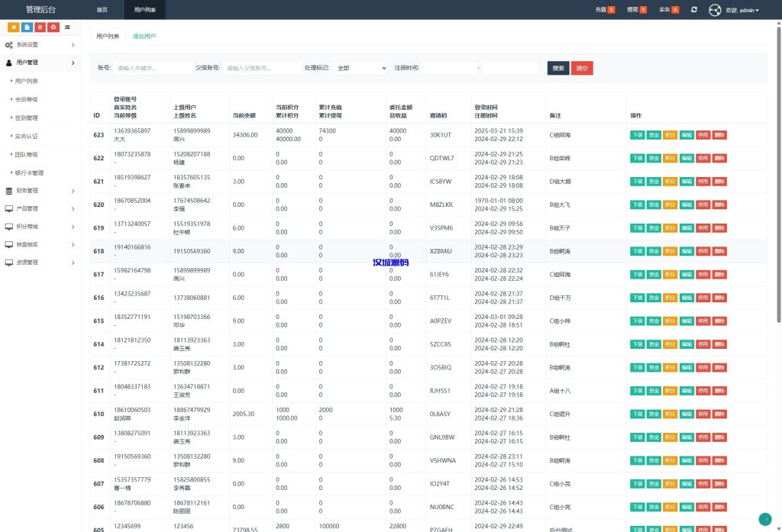Click the sidebar collapse menu icon
This screenshot has height=532, width=782.
point(67,27)
